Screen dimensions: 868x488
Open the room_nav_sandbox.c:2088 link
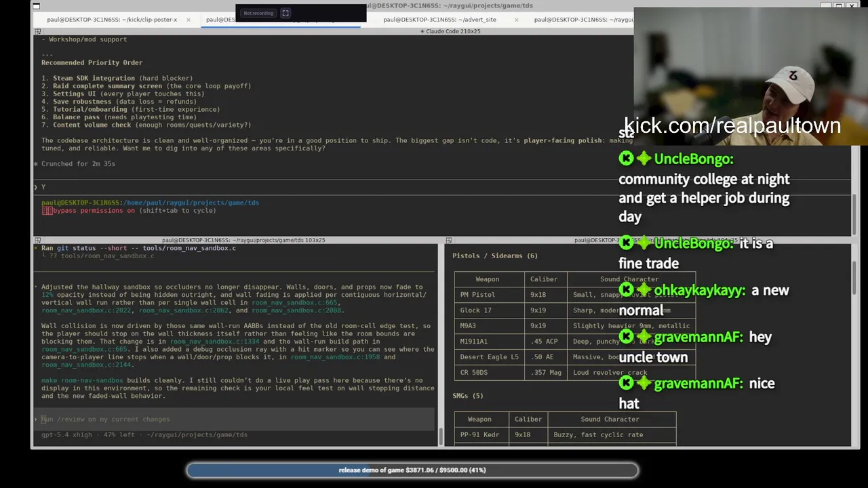(296, 310)
